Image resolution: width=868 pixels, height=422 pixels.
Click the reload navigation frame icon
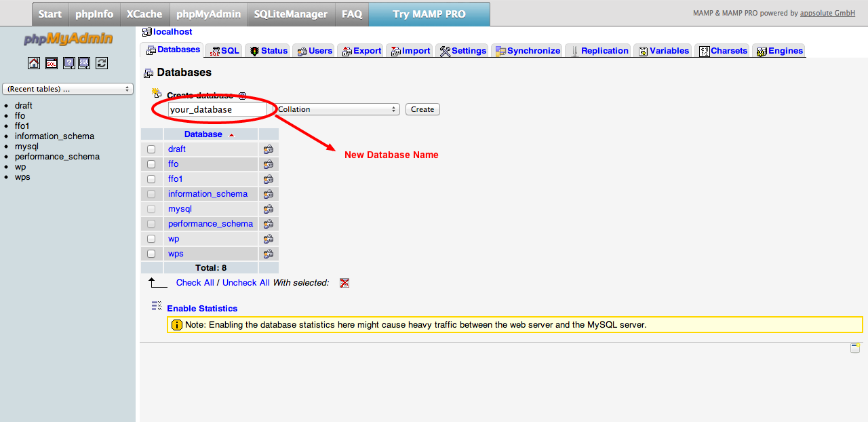(x=102, y=63)
